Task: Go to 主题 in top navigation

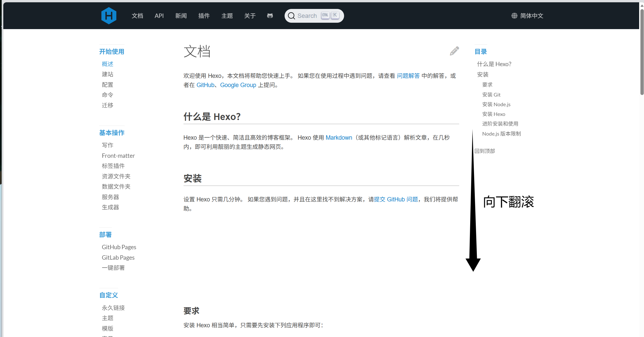Action: (227, 16)
